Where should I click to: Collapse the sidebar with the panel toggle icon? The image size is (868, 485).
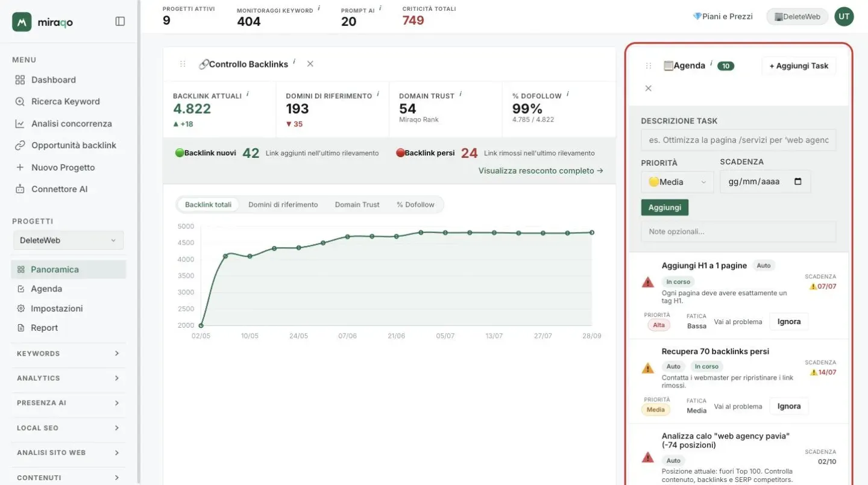coord(120,22)
